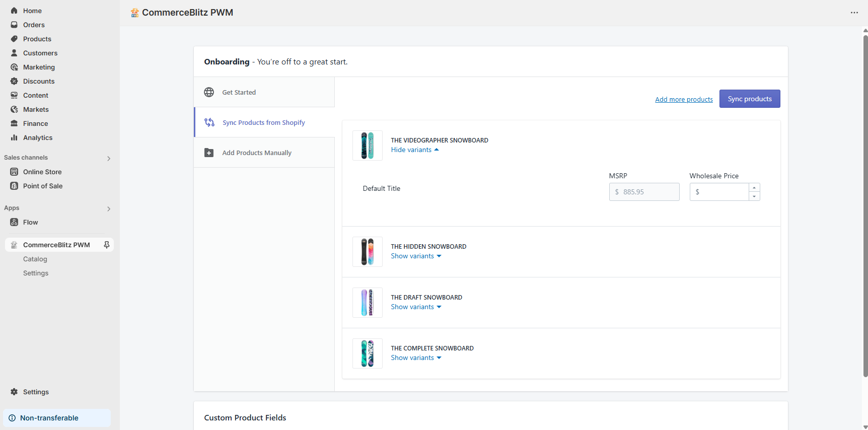Click the Online Store storefront icon
868x430 pixels.
pos(14,172)
